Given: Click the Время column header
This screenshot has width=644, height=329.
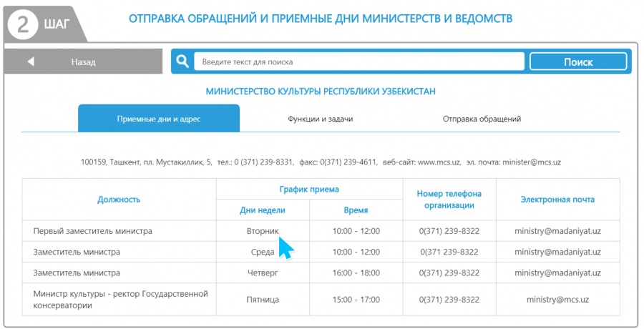Looking at the screenshot, I should pyautogui.click(x=356, y=210).
